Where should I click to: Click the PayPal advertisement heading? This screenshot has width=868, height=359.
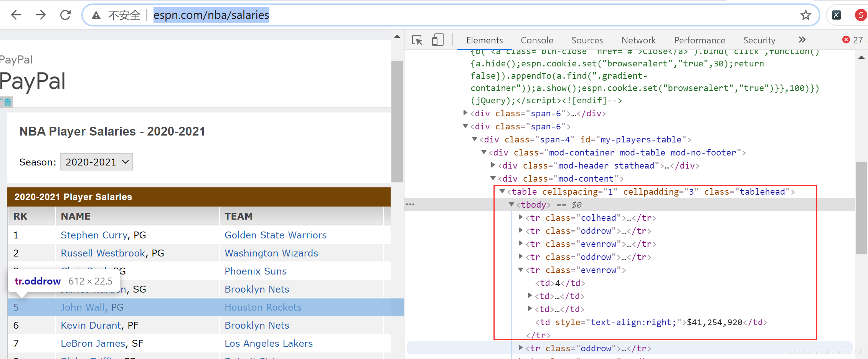[33, 81]
